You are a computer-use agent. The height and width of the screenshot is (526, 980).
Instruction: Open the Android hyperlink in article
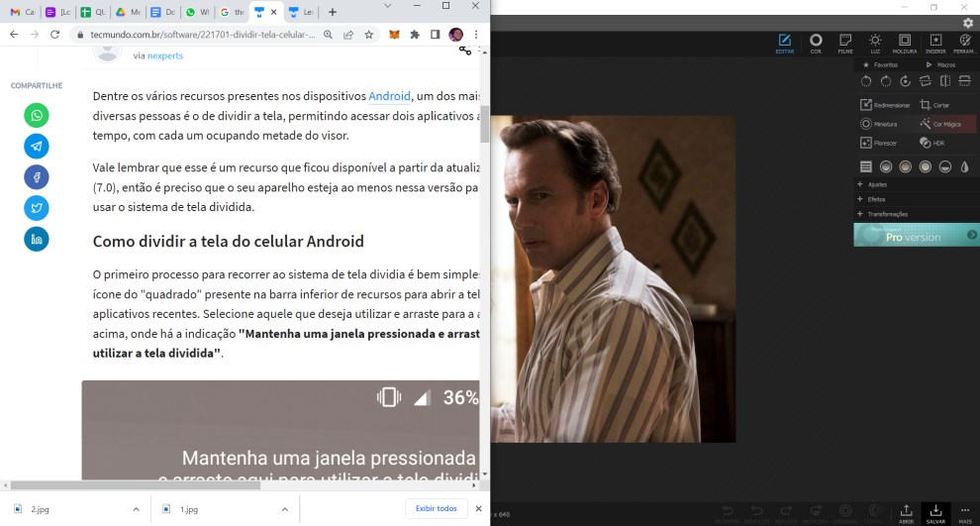389,96
